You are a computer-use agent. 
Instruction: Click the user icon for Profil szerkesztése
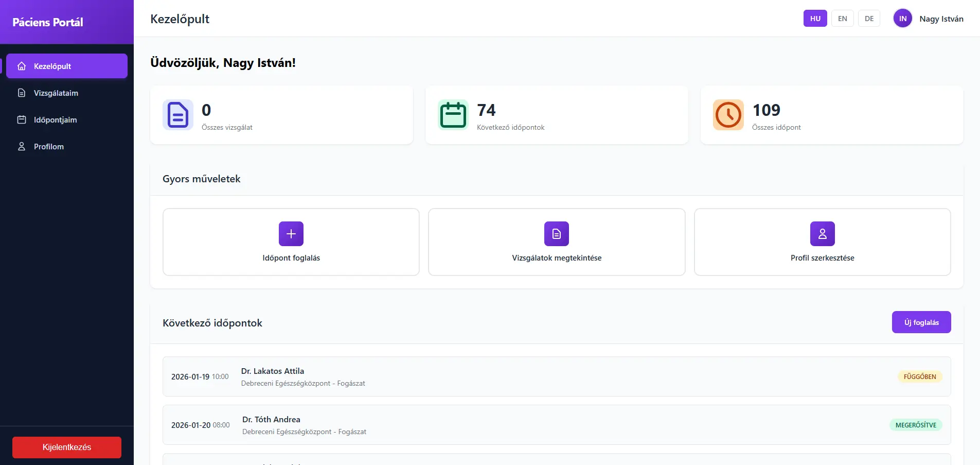[822, 234]
